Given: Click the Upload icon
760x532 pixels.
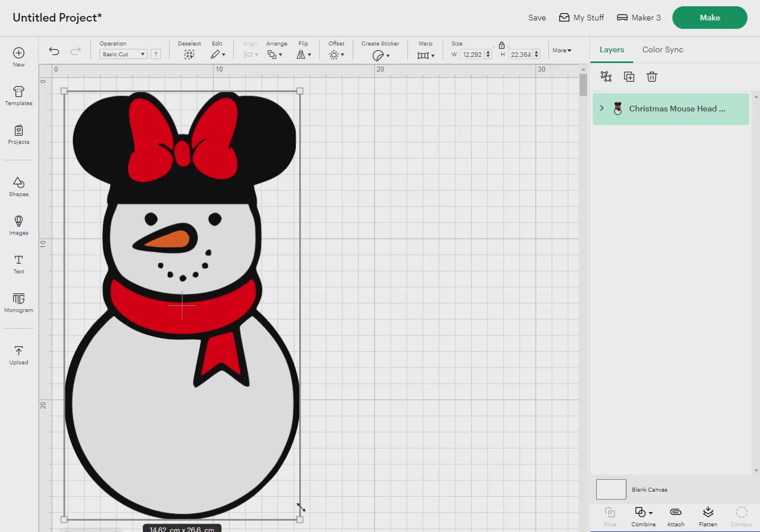Looking at the screenshot, I should (x=19, y=351).
